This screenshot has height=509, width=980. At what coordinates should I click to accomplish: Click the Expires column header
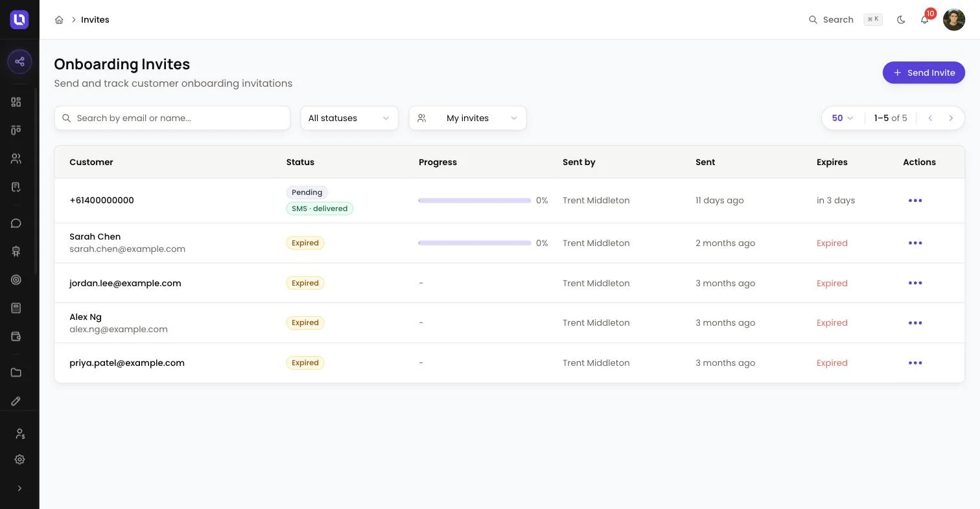tap(832, 162)
